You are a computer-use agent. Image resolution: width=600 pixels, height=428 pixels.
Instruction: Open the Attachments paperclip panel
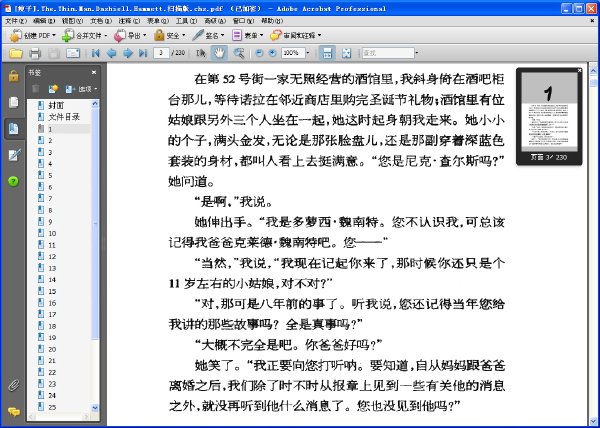(14, 385)
